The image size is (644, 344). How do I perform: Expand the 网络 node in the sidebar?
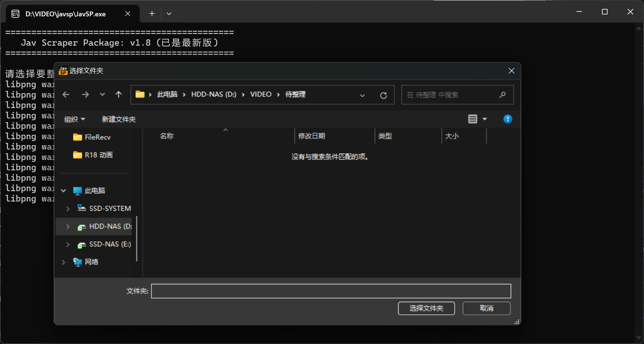pos(63,262)
